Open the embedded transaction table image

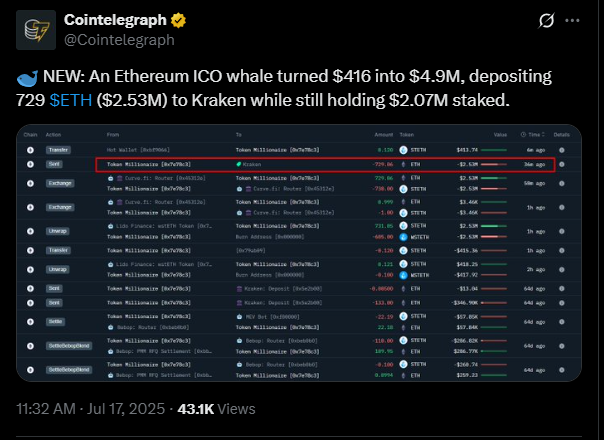point(299,253)
